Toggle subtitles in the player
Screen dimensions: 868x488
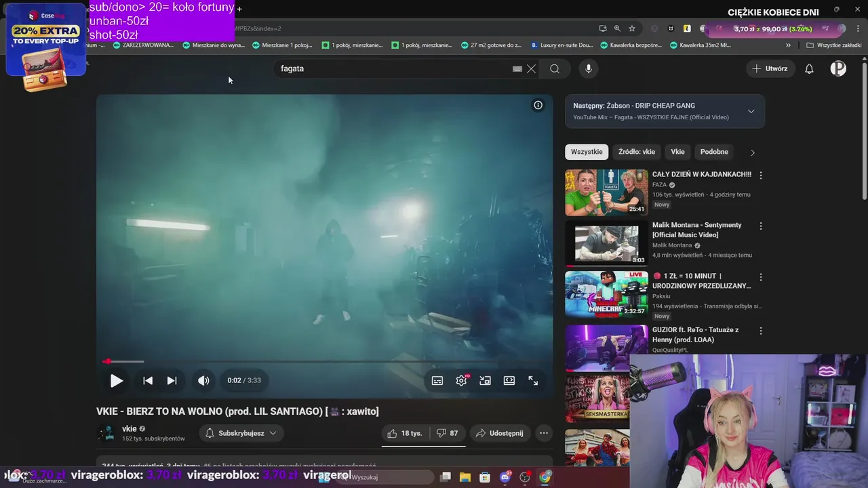pos(437,381)
